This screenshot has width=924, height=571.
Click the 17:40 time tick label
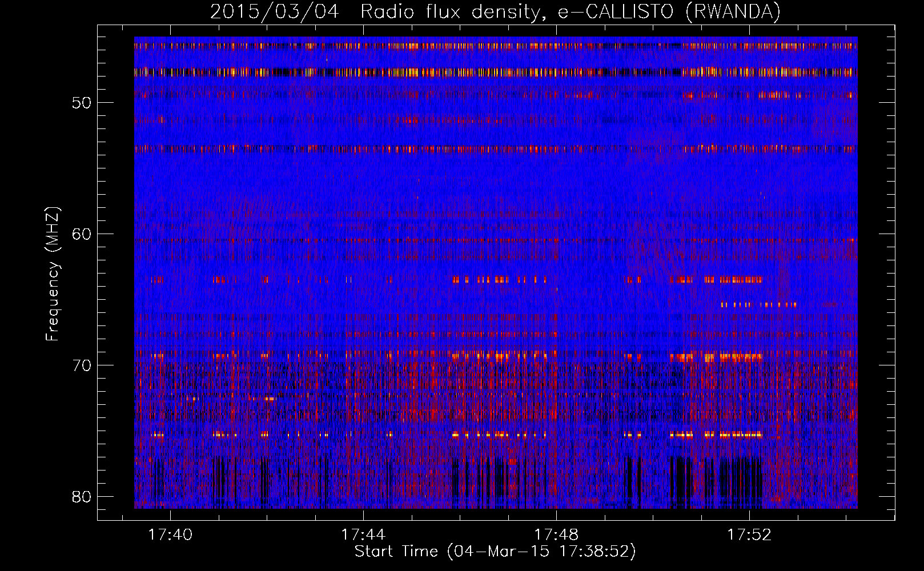click(170, 535)
